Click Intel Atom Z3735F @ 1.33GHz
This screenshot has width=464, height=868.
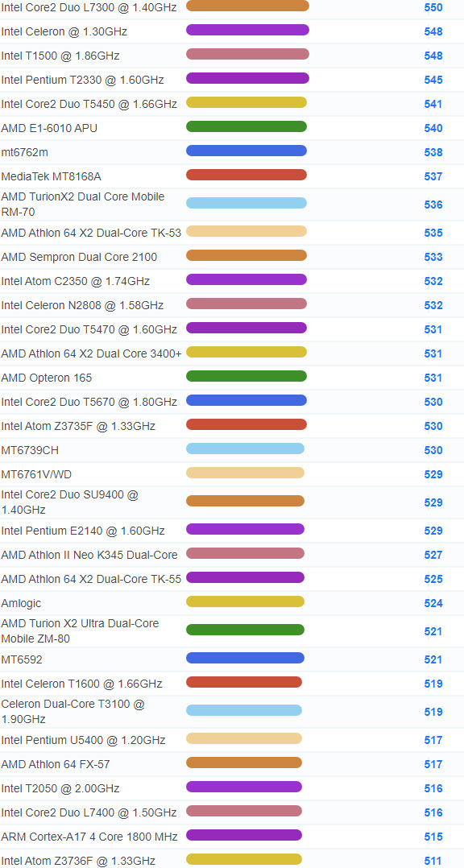(x=78, y=426)
